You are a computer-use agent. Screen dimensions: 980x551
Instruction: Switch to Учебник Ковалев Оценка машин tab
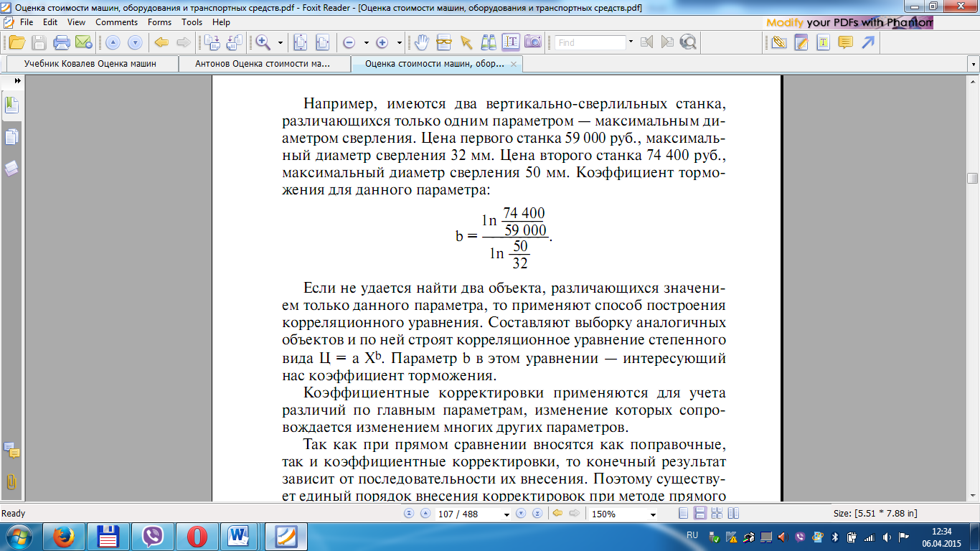coord(90,64)
